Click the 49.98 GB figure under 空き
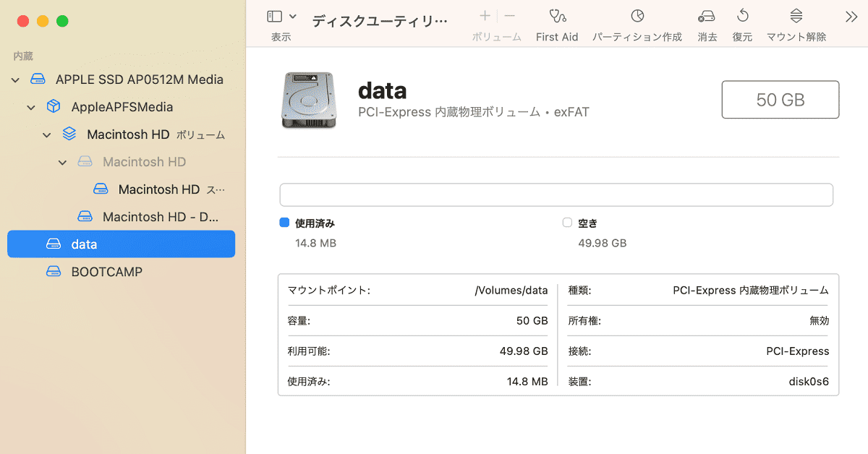Screen dimensions: 868x454 point(603,244)
